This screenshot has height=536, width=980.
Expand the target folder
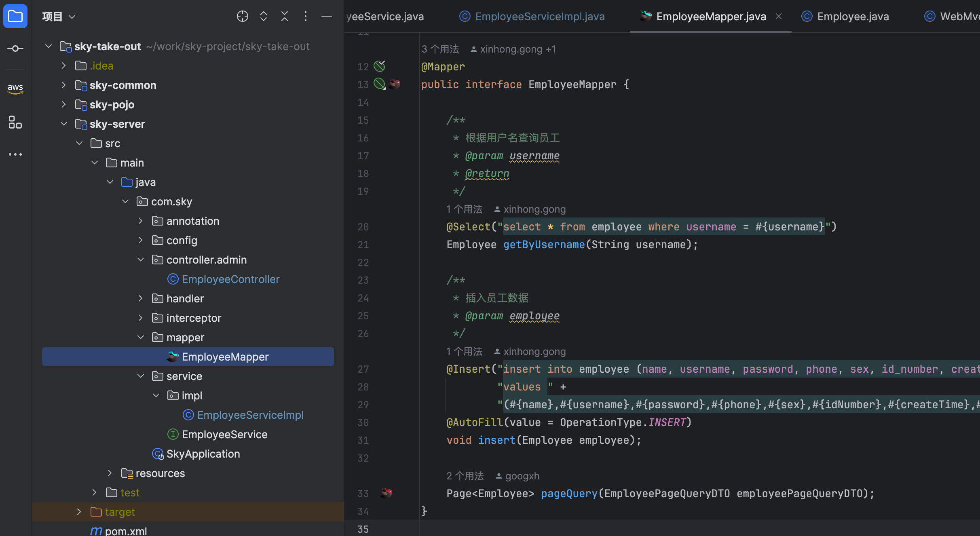point(79,512)
